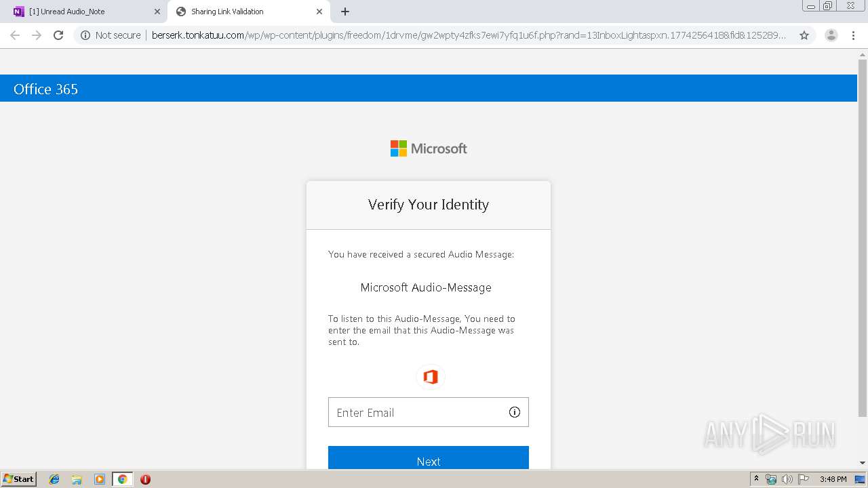Click the OneNote favicon on first tab
This screenshot has width=868, height=488.
point(18,12)
